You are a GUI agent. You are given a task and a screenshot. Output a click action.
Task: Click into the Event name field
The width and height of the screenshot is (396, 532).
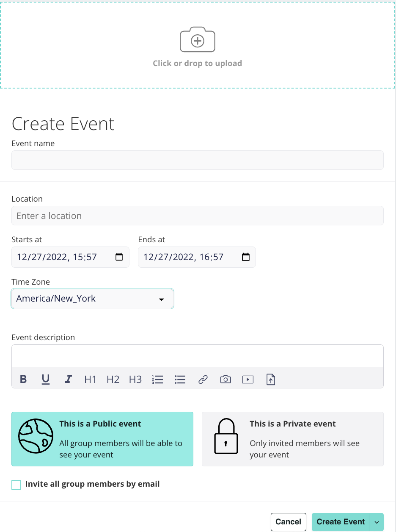click(197, 160)
